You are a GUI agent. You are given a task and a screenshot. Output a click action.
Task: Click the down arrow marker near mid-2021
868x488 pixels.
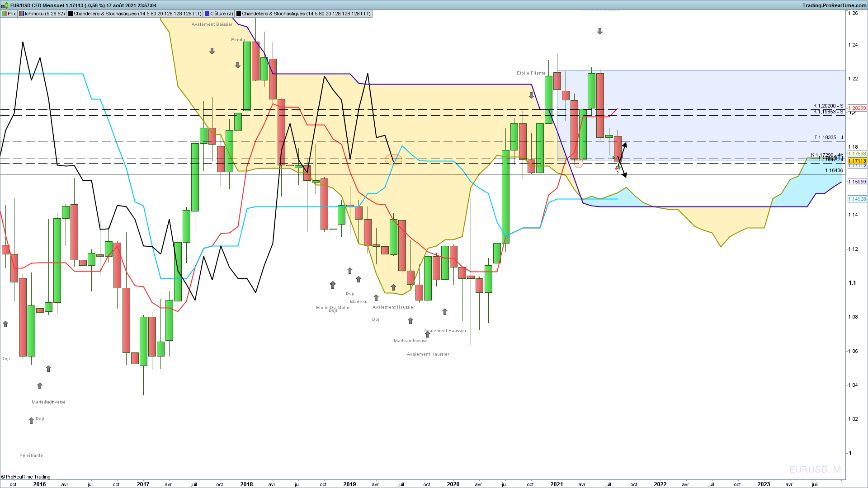point(600,31)
